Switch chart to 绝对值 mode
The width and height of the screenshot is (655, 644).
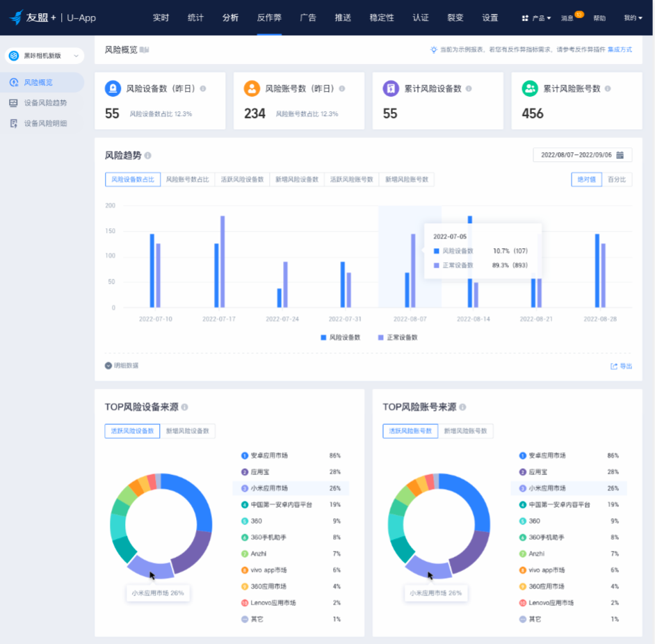[586, 179]
